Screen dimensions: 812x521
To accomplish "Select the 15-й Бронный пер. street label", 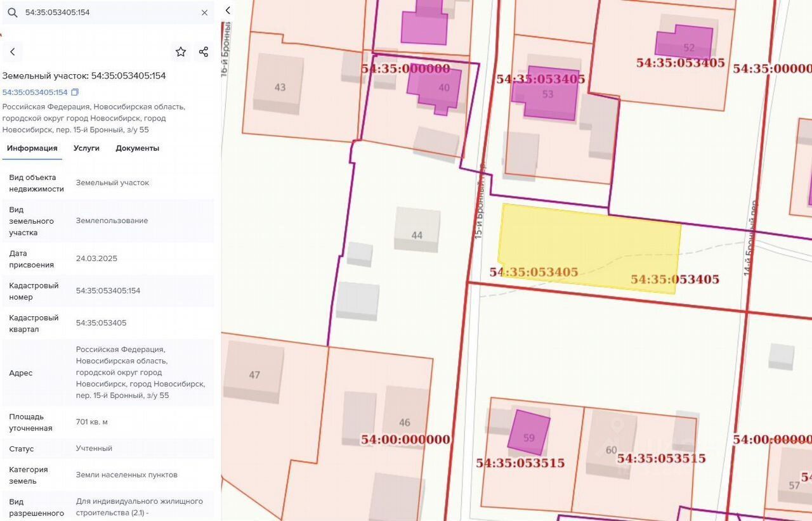I will click(x=480, y=200).
